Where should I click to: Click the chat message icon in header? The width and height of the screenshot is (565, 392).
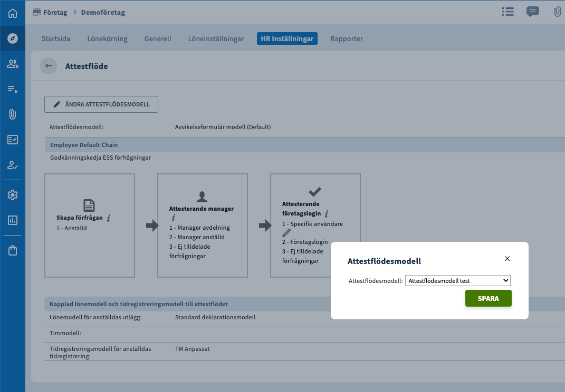(x=533, y=12)
